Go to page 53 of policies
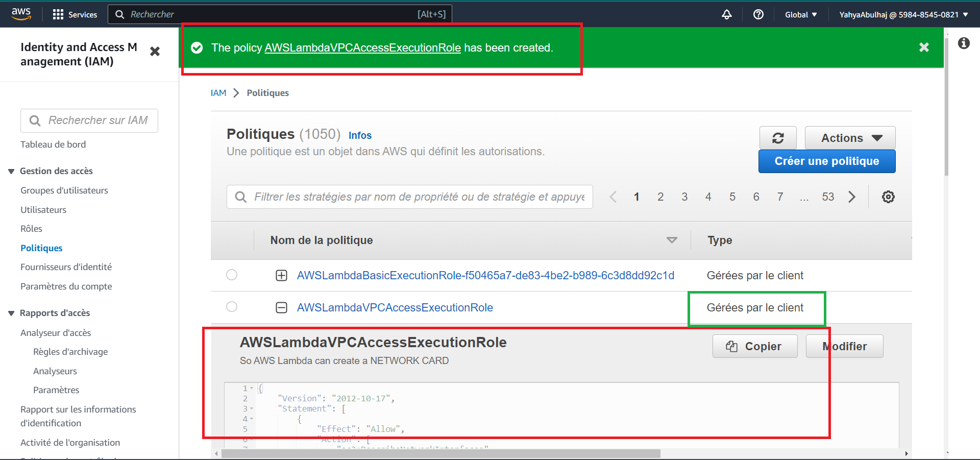 [828, 197]
